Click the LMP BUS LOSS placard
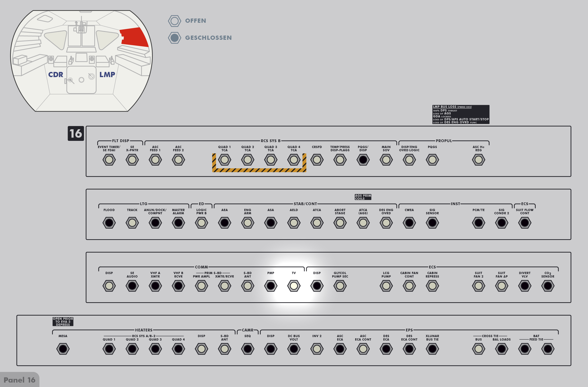The height and width of the screenshot is (387, 588). (461, 114)
